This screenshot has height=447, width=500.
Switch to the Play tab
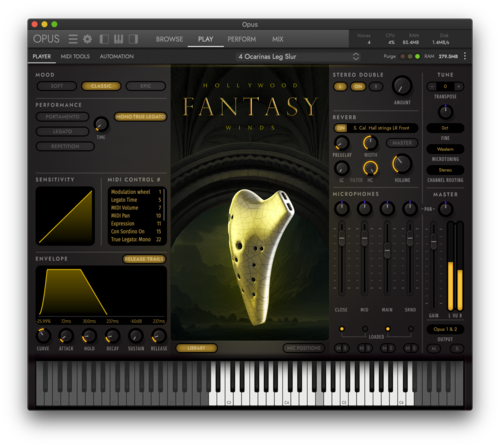(x=205, y=39)
